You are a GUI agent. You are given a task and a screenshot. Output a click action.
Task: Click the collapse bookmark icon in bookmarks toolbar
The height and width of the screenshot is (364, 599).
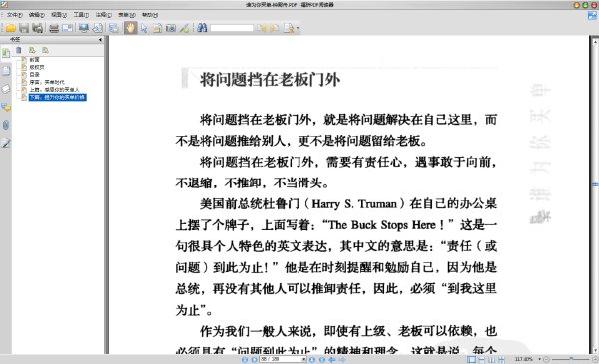pyautogui.click(x=46, y=50)
